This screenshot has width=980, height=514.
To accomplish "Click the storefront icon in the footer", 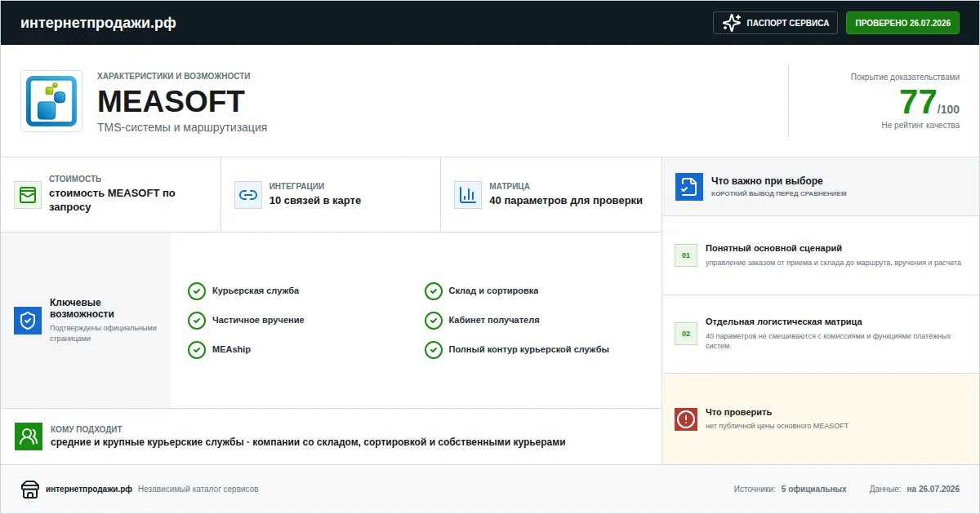I will tap(30, 489).
